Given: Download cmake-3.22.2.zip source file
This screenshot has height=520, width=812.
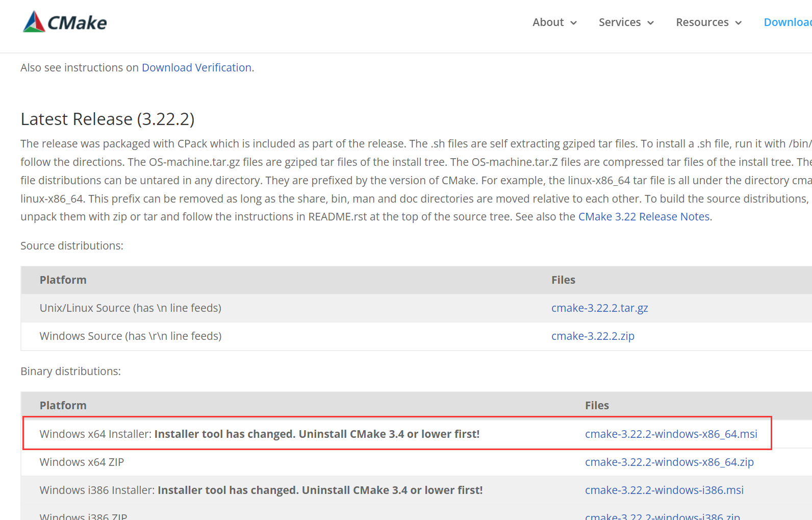Looking at the screenshot, I should (593, 336).
